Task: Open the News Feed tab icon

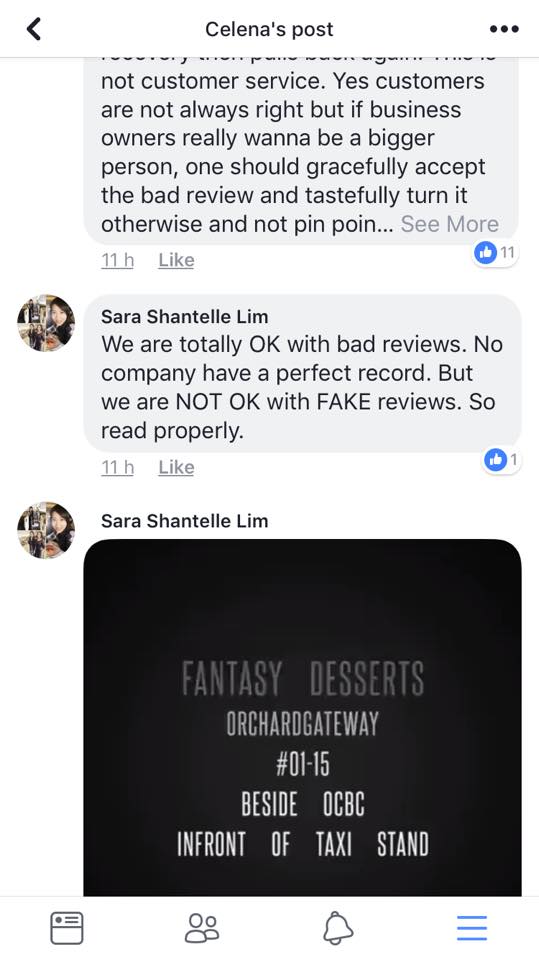Action: pos(67,928)
